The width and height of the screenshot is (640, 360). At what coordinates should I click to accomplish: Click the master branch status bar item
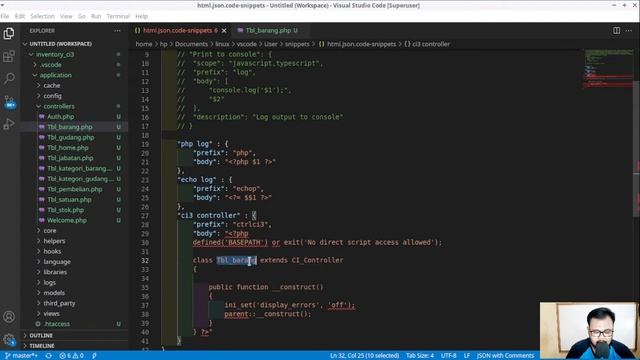click(x=21, y=356)
